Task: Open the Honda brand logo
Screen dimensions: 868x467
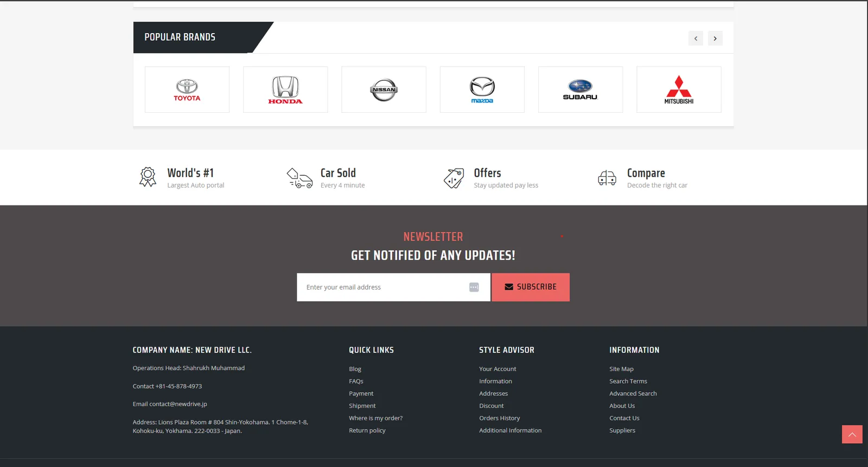Action: point(285,89)
